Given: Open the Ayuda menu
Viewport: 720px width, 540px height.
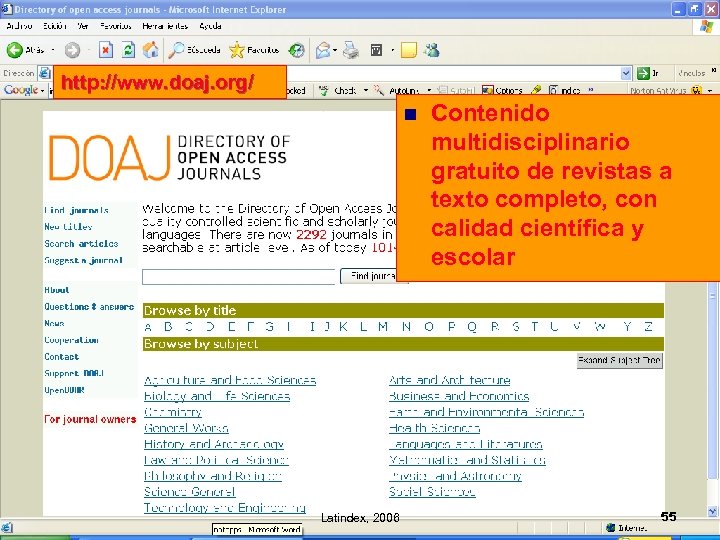Looking at the screenshot, I should pos(210,26).
